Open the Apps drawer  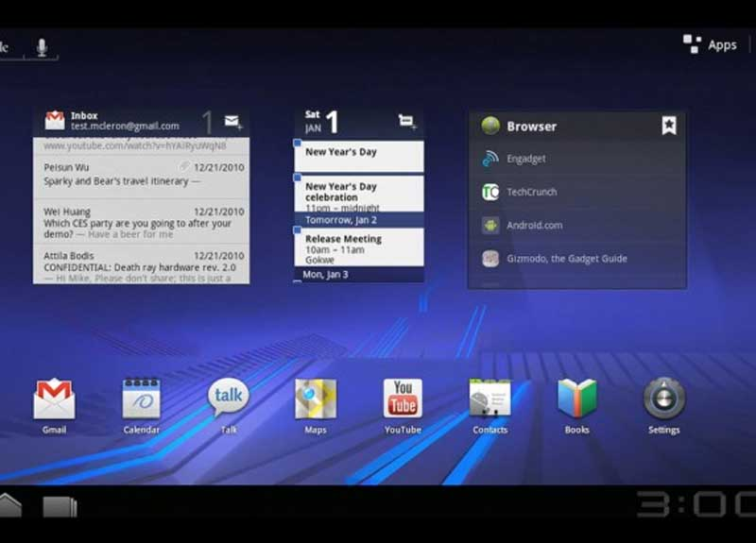[711, 44]
